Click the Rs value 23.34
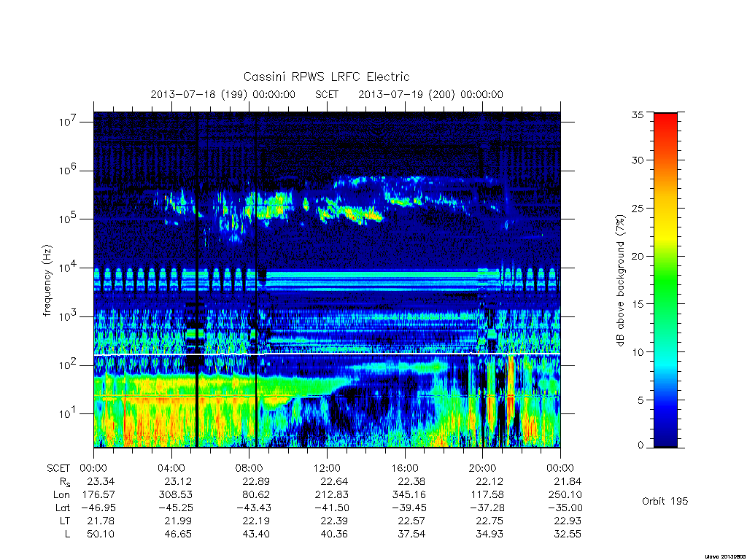This screenshot has width=747, height=560. [101, 481]
